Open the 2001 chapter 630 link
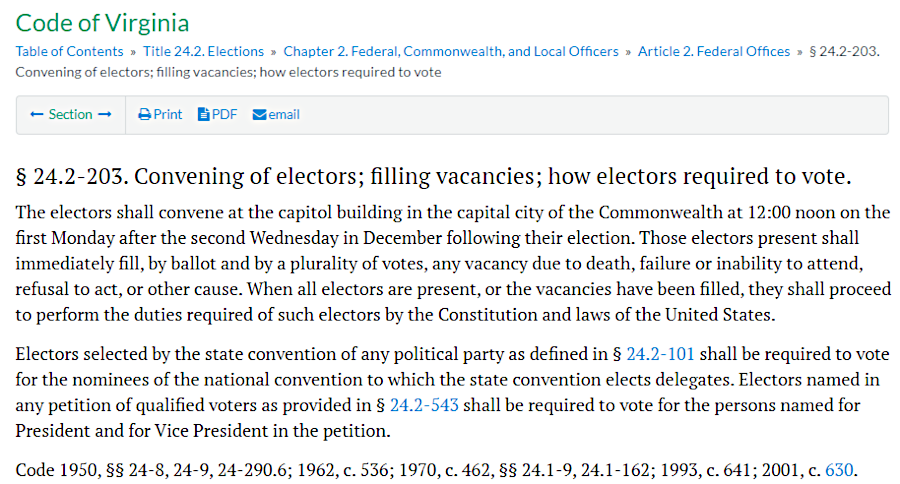The image size is (900, 484). tap(838, 469)
